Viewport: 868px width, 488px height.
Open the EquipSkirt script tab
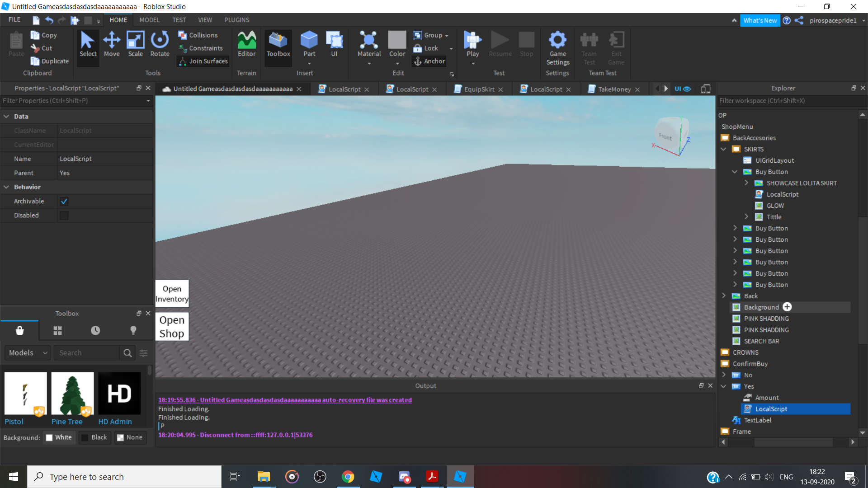click(x=479, y=89)
